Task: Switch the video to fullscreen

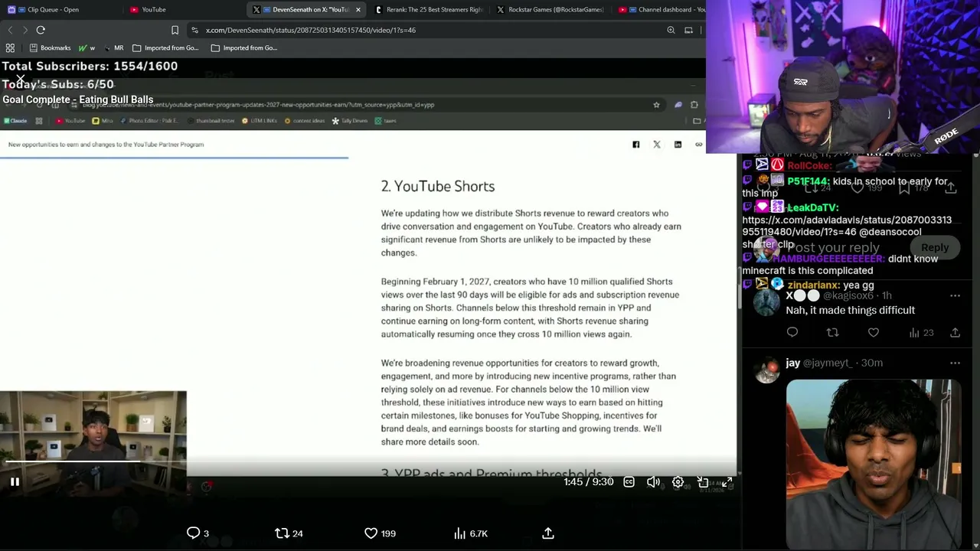Action: click(x=727, y=482)
